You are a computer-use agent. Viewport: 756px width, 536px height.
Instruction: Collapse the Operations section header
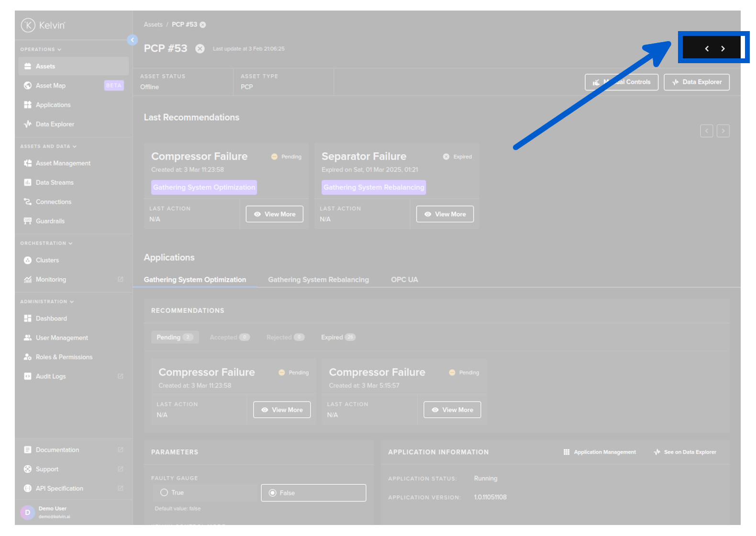click(x=41, y=49)
